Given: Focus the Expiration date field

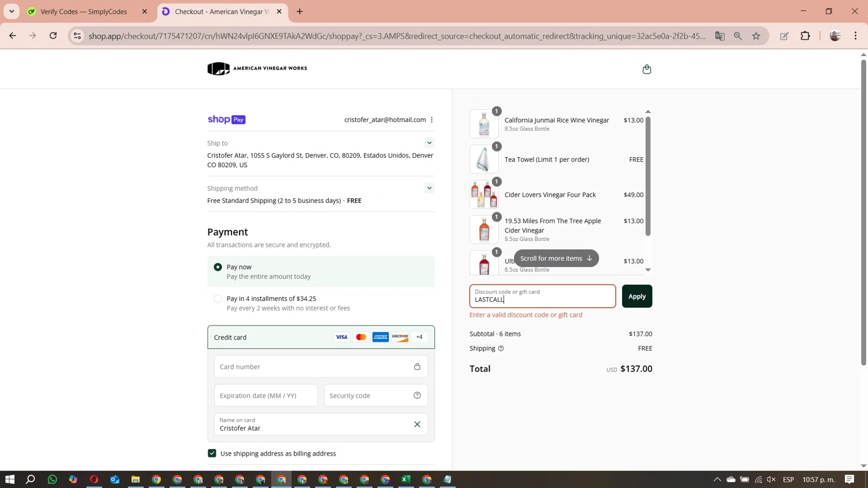Looking at the screenshot, I should 266,395.
